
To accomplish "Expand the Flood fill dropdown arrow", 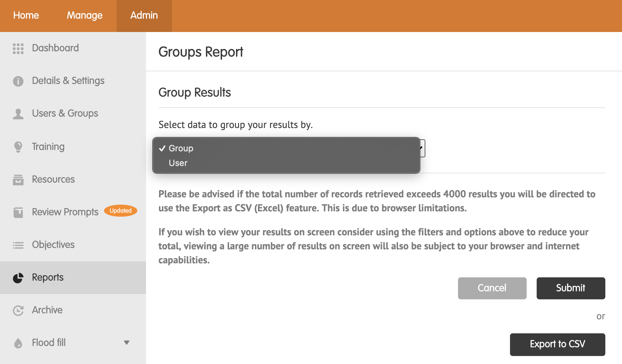I will (x=127, y=343).
